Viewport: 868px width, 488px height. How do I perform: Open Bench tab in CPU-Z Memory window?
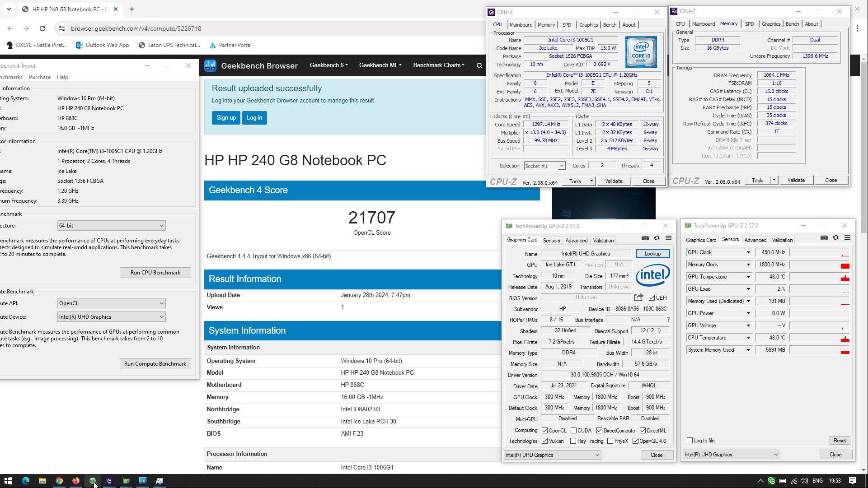pos(792,24)
